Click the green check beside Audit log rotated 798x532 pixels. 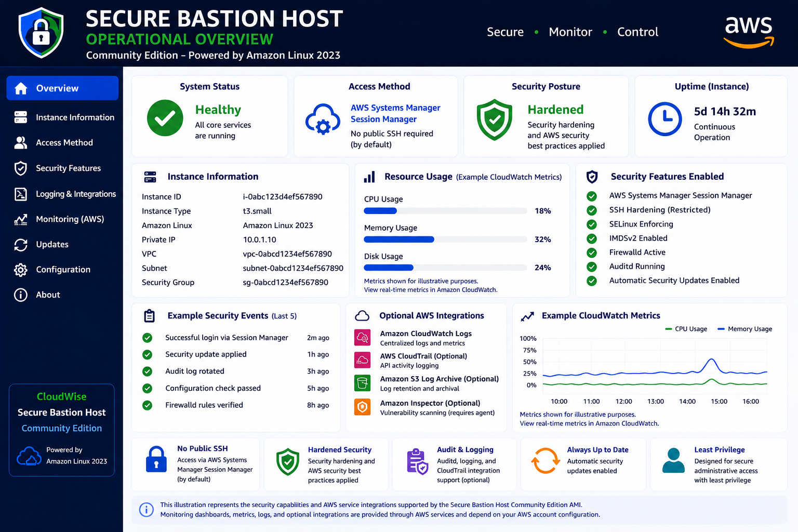click(148, 371)
